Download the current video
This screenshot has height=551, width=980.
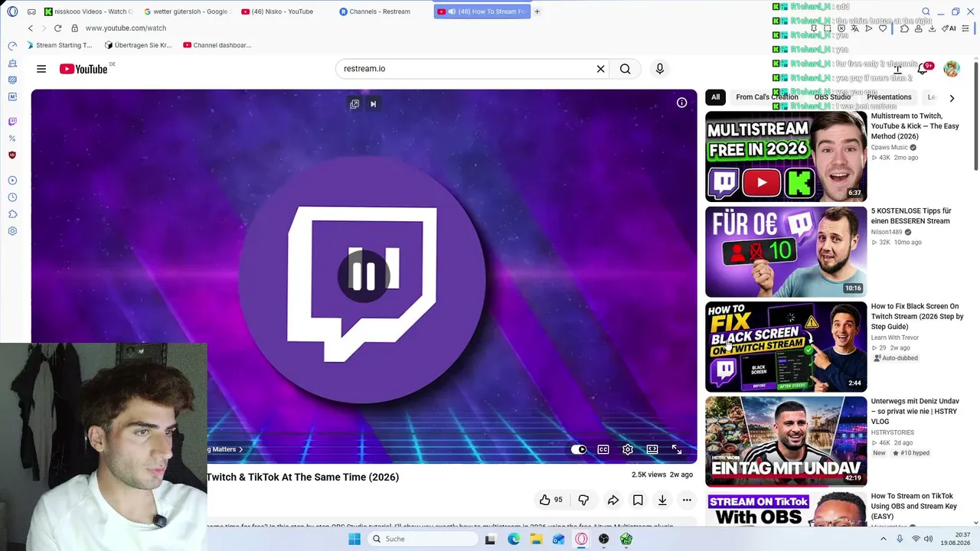pyautogui.click(x=662, y=500)
